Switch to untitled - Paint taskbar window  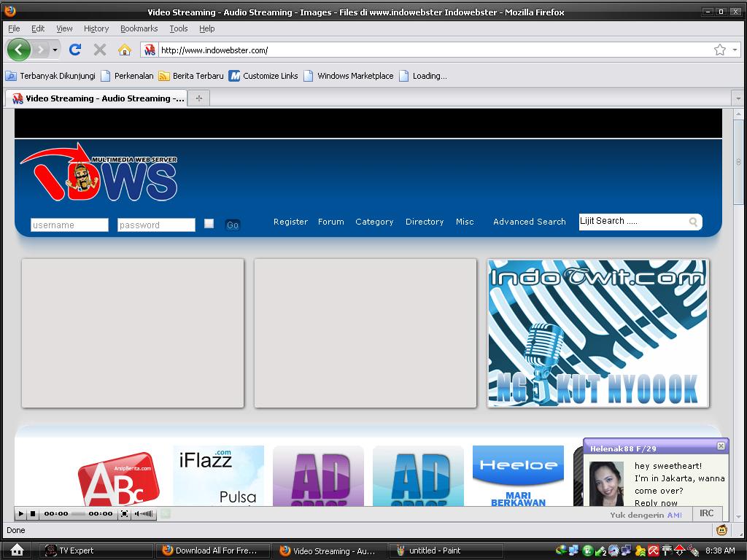coord(446,551)
